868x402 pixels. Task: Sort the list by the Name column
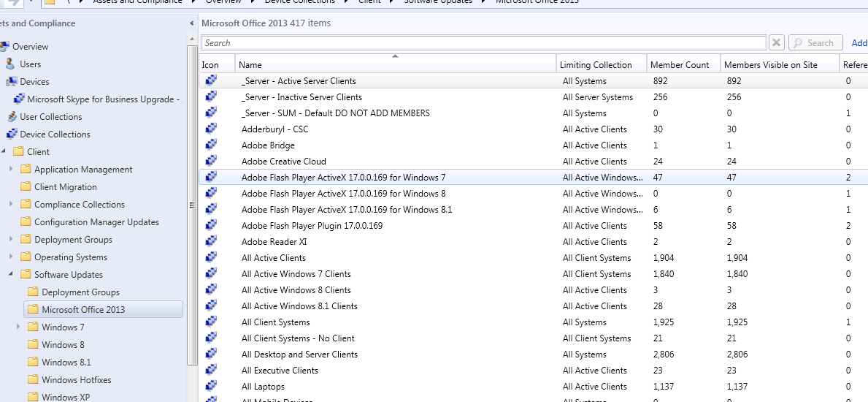[395, 64]
